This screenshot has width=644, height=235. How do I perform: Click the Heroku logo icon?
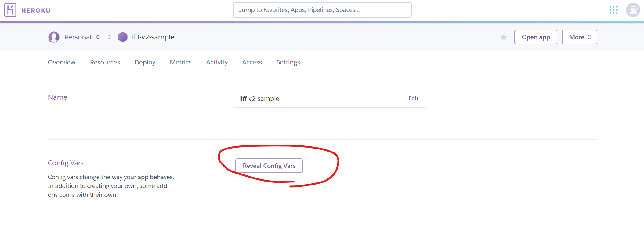(10, 10)
